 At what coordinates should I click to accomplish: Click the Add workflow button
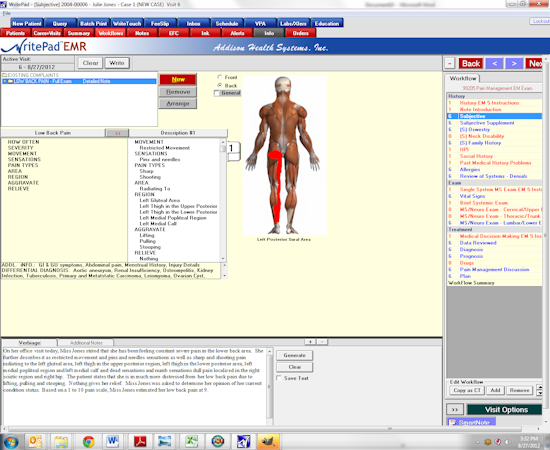[x=495, y=390]
